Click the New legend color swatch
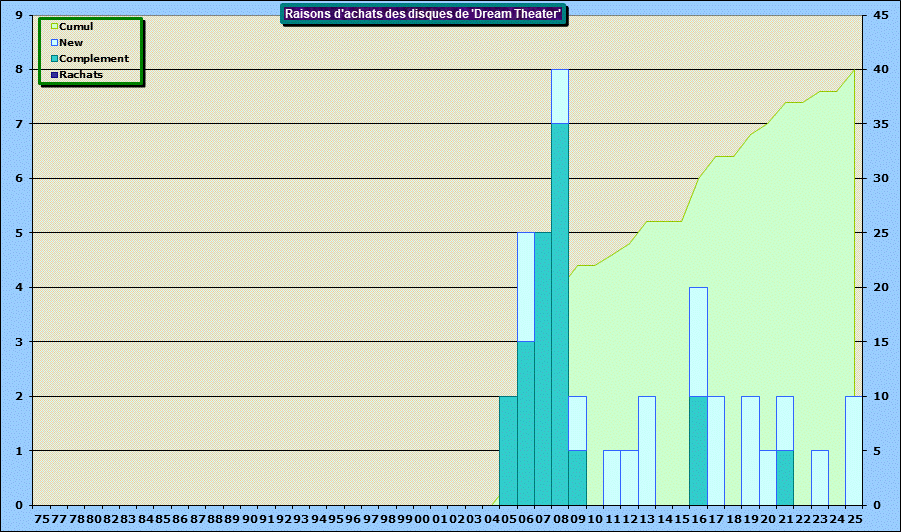 click(x=54, y=43)
